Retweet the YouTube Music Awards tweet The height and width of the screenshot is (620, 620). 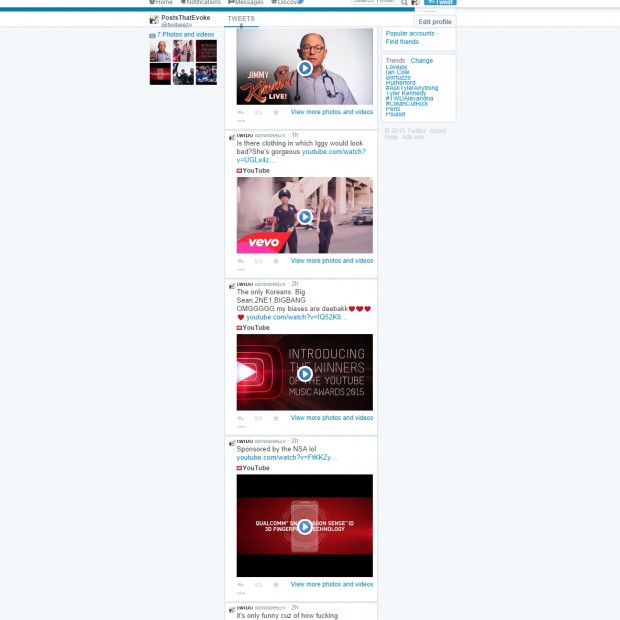pyautogui.click(x=258, y=418)
